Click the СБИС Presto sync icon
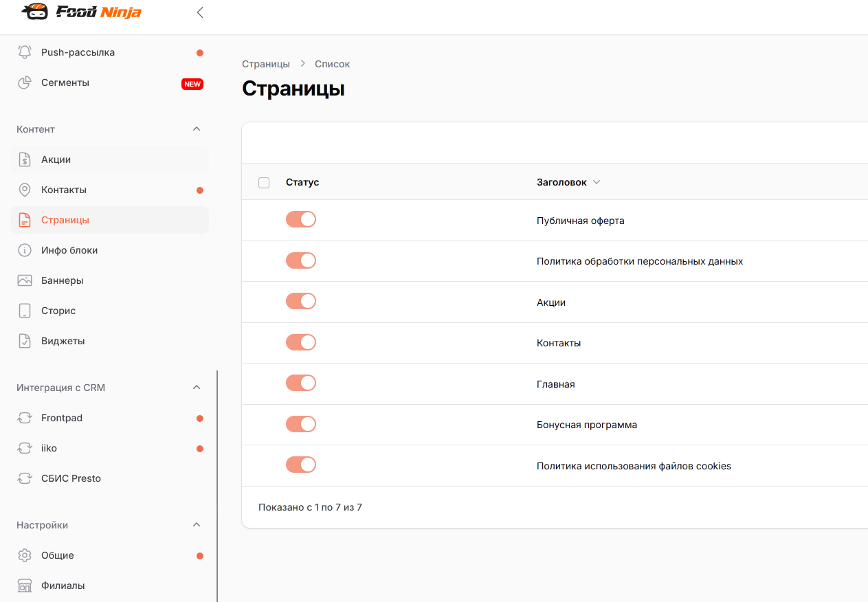Viewport: 868px width, 602px height. point(25,478)
